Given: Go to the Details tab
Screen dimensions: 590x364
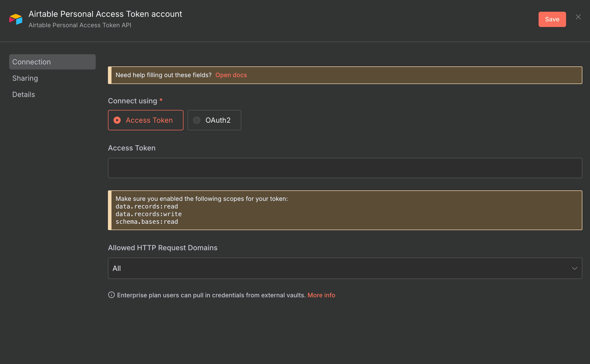Looking at the screenshot, I should (24, 94).
